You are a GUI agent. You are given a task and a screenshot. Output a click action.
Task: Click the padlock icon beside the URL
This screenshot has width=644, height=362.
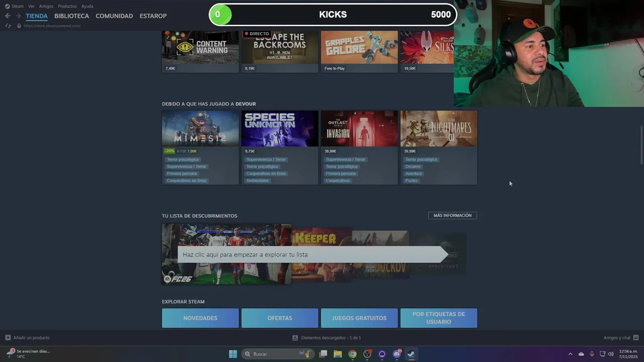tap(19, 26)
